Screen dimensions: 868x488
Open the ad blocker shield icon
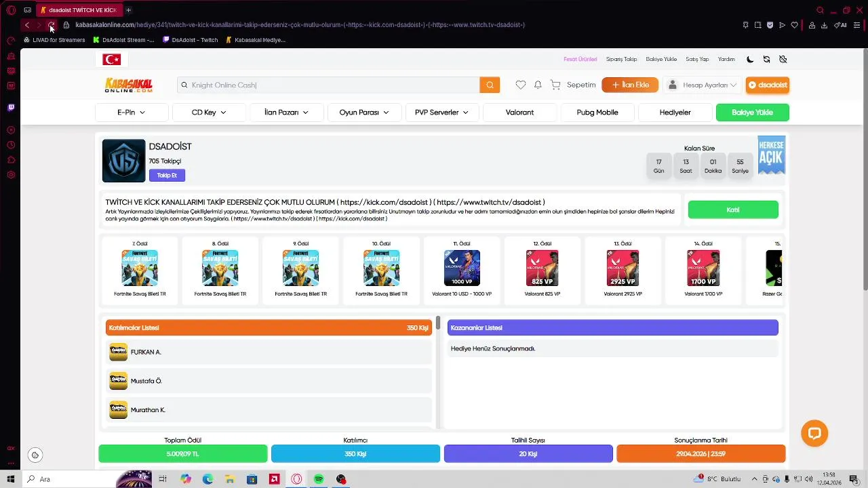pos(770,25)
